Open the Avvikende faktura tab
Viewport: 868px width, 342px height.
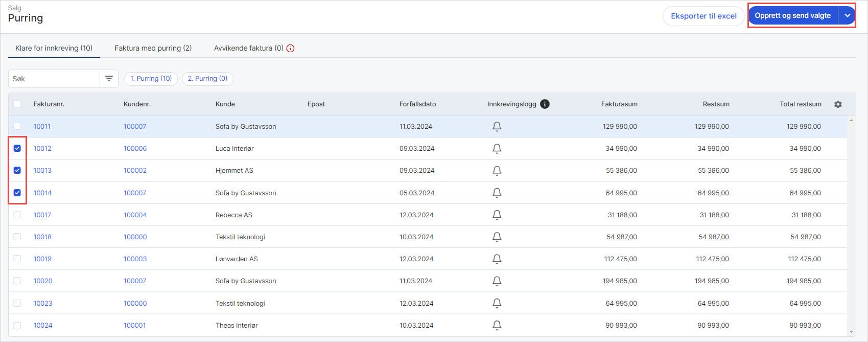[248, 48]
